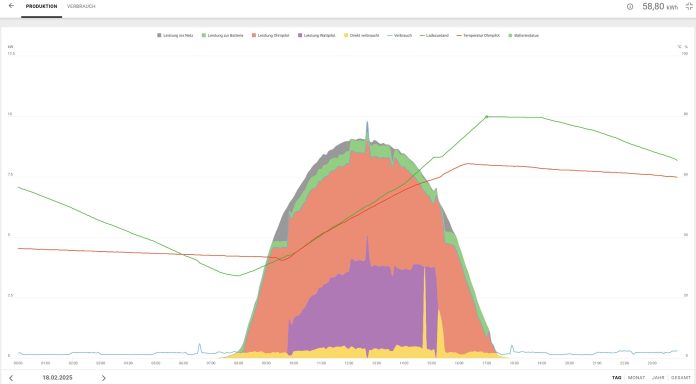The image size is (696, 384).
Task: Go to the previous day with left chevron
Action: (11, 378)
